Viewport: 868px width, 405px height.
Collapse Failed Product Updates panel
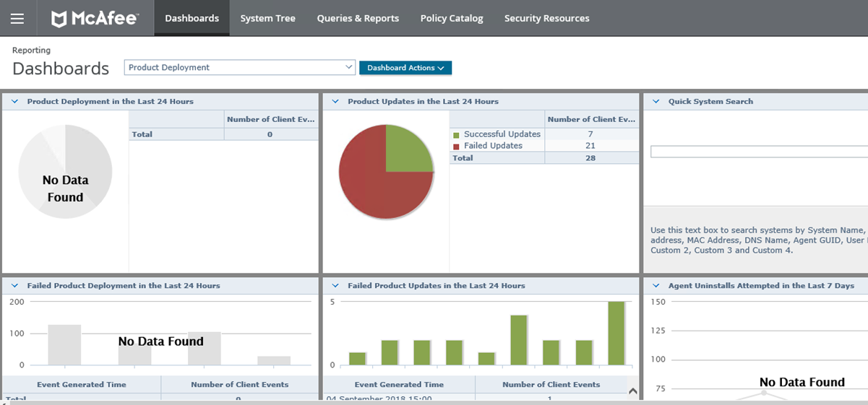click(x=335, y=286)
